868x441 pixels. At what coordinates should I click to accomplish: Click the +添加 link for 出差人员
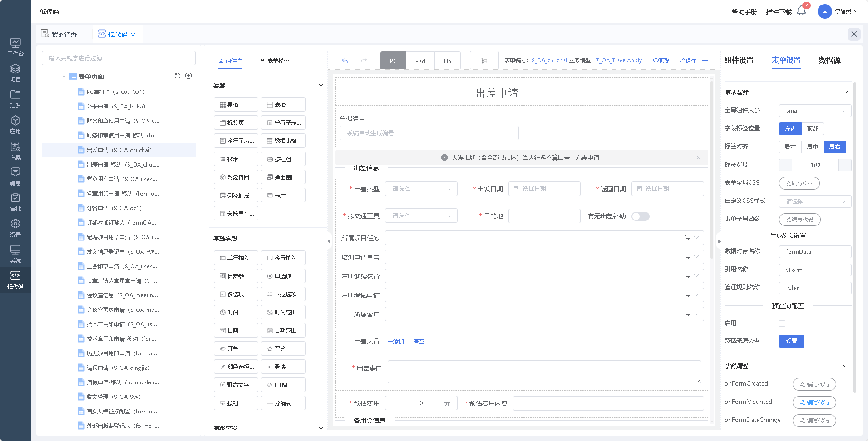[x=396, y=342]
